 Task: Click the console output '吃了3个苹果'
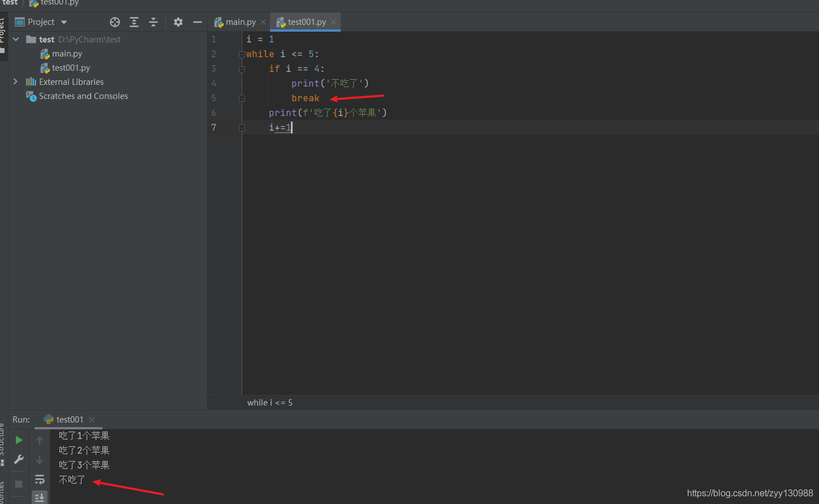coord(84,466)
